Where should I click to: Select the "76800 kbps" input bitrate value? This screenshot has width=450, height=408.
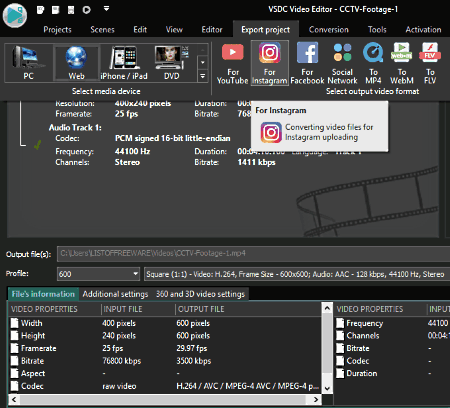click(122, 361)
